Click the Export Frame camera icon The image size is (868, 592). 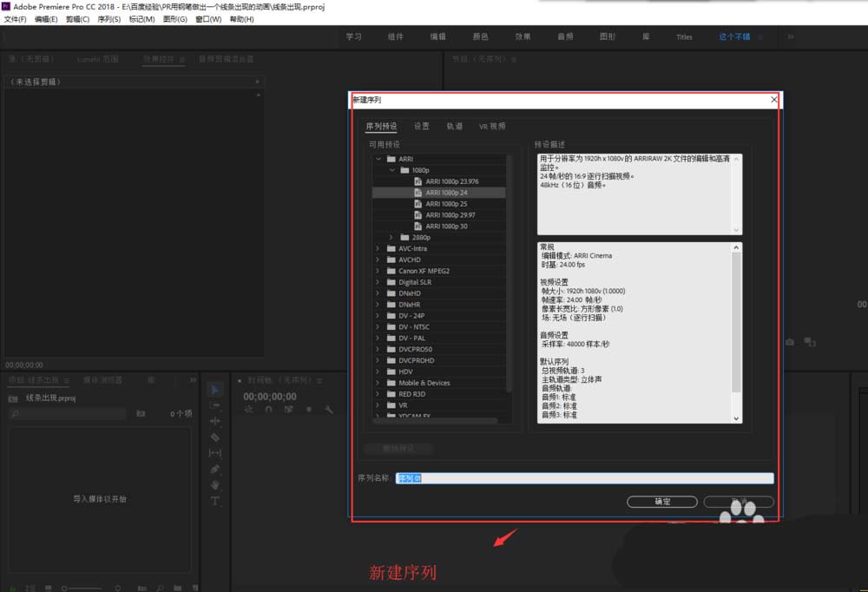click(x=790, y=342)
